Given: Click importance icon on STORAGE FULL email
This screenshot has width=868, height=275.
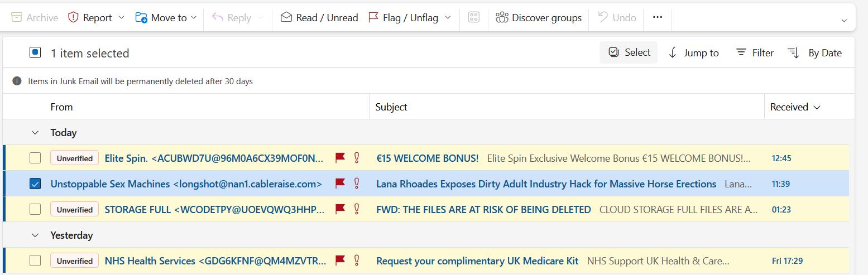Looking at the screenshot, I should point(357,209).
